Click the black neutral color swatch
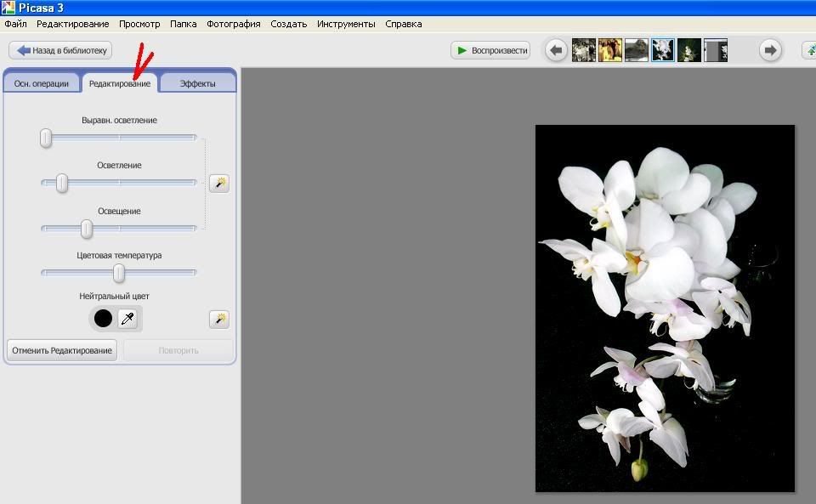Image resolution: width=816 pixels, height=504 pixels. tap(103, 320)
